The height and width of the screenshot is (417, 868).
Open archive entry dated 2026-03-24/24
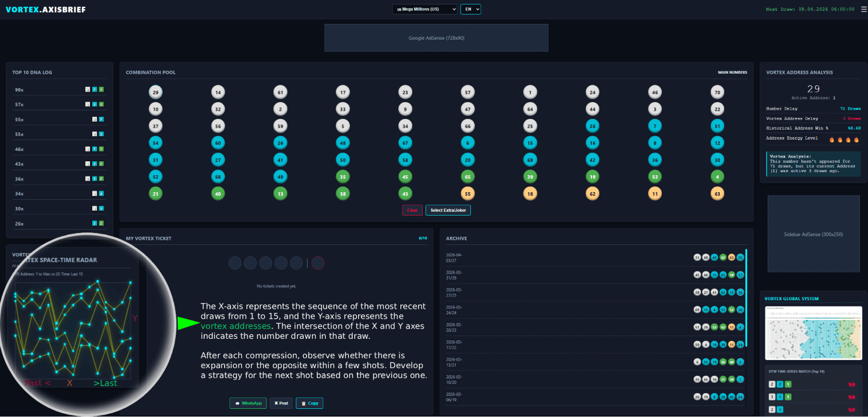coord(595,310)
